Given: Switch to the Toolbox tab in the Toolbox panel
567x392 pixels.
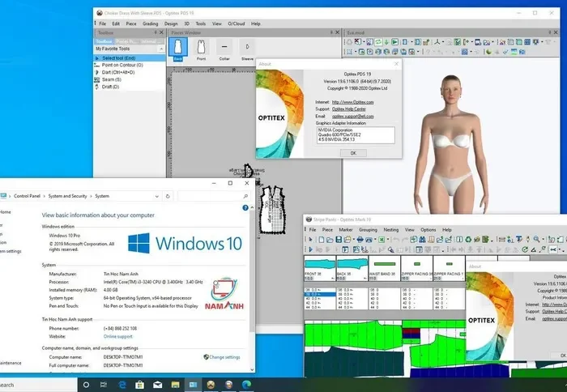Looking at the screenshot, I should [104, 41].
